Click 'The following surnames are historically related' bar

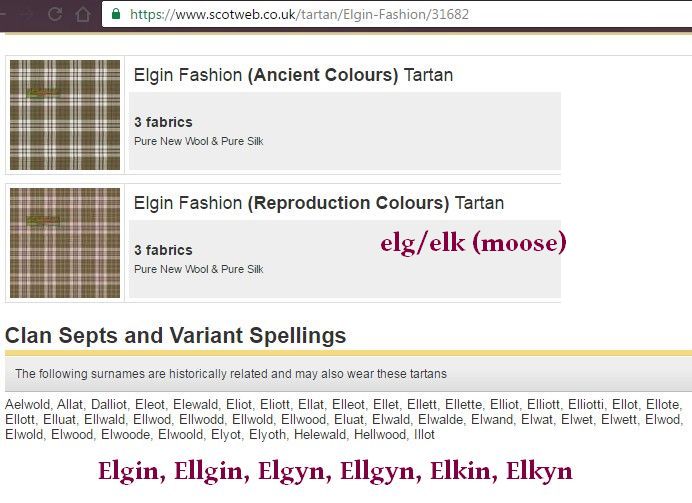tap(349, 374)
